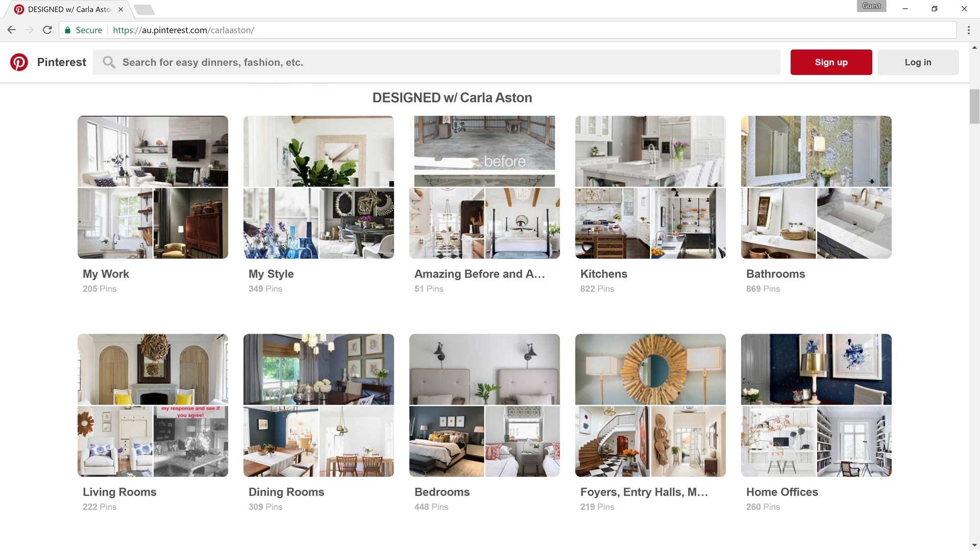Screen dimensions: 980x551
Task: Click the search magnifier icon
Action: coord(109,62)
